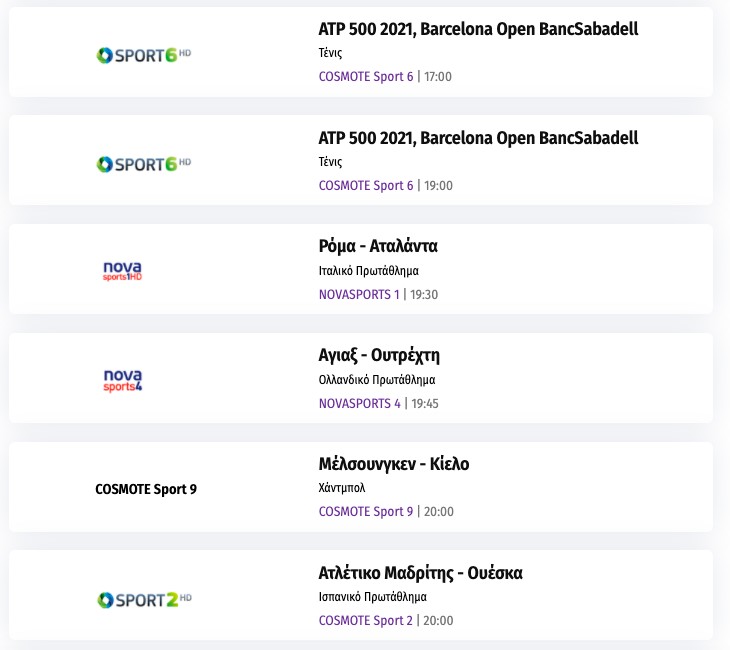Image resolution: width=730 pixels, height=650 pixels.
Task: Open the 19:00 ATP 500 Barcelona Open title
Action: click(x=478, y=138)
